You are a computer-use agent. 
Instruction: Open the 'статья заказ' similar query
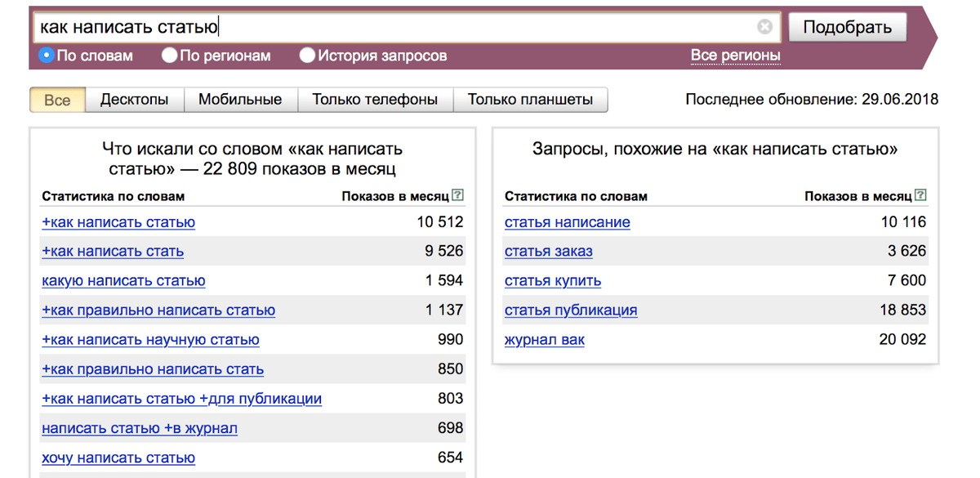(x=549, y=252)
